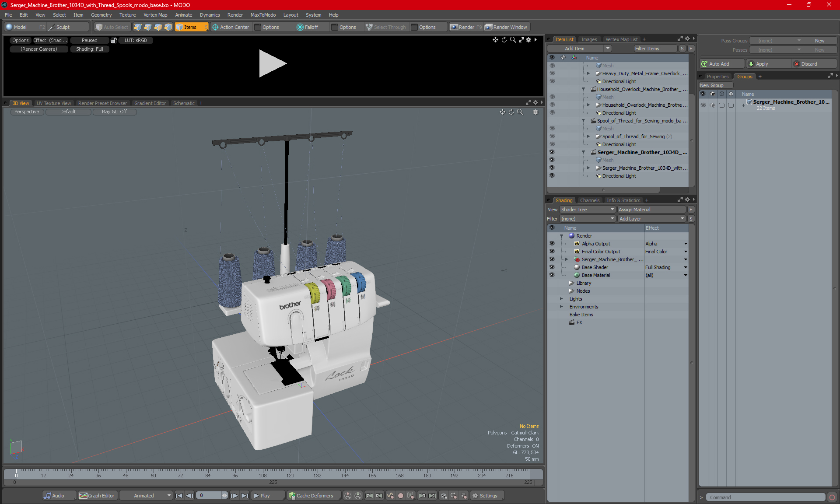Select Materials selection mode icon

(168, 27)
